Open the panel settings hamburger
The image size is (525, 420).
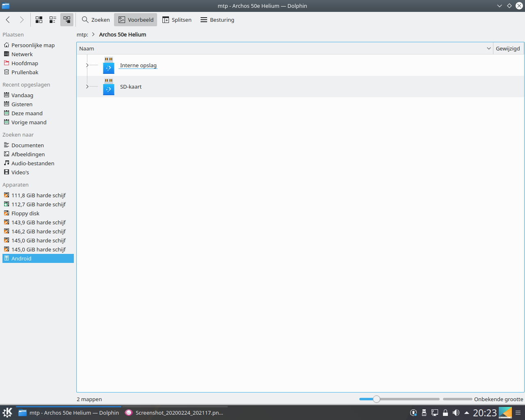518,413
